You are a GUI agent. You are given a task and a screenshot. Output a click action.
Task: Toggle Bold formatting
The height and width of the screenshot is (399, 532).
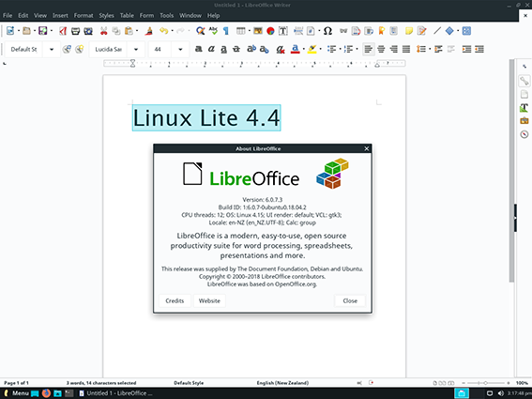[199, 49]
